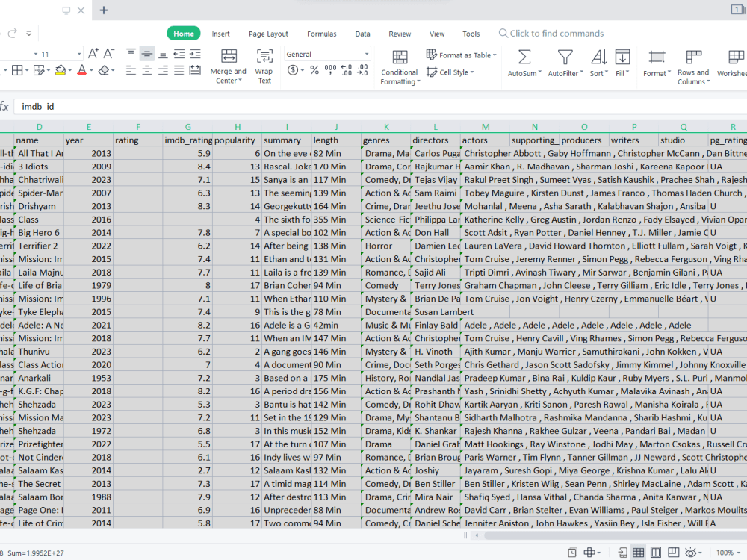Click the AutoSum sigma icon
This screenshot has width=747, height=560.
coord(524,57)
